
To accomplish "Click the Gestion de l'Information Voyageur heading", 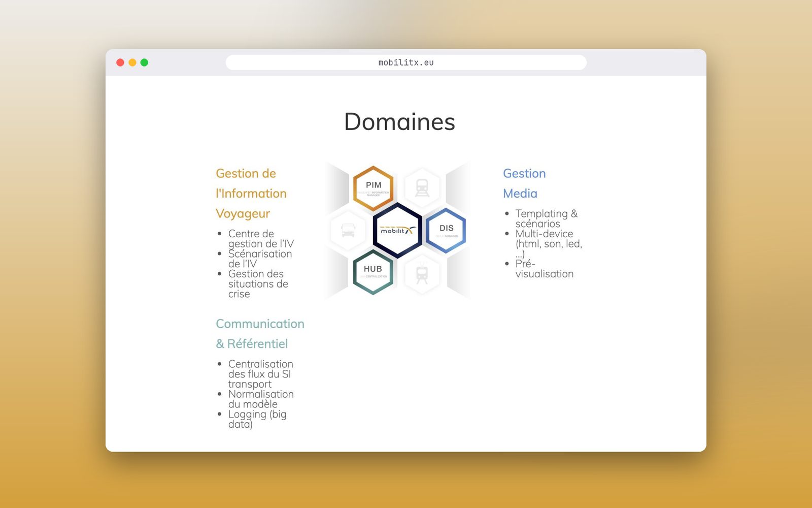I will (251, 194).
